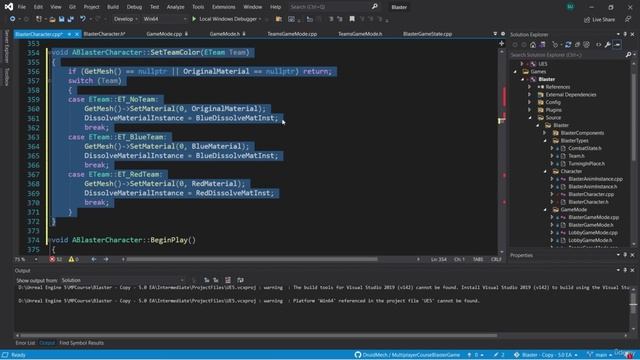This screenshot has width=640, height=360.
Task: Click the GitHub repository status bar icon
Action: pos(358,355)
